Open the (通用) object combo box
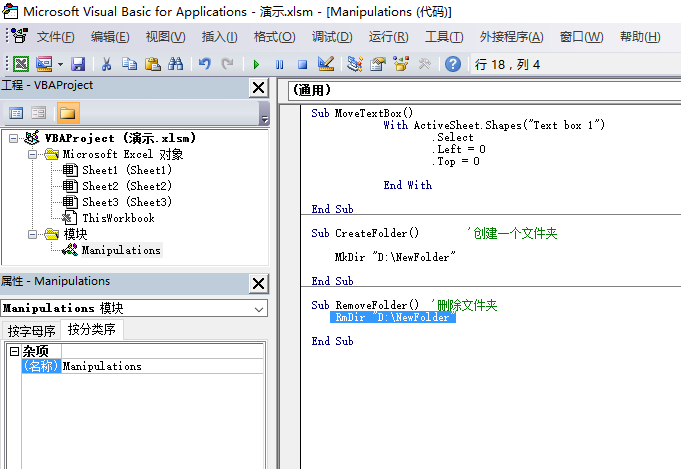The height and width of the screenshot is (469, 681). tap(484, 91)
